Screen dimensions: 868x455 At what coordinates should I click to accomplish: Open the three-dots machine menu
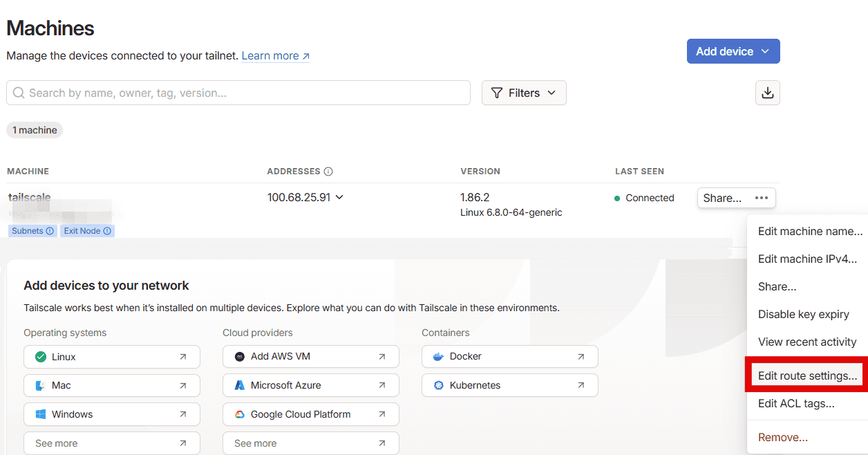pos(762,198)
